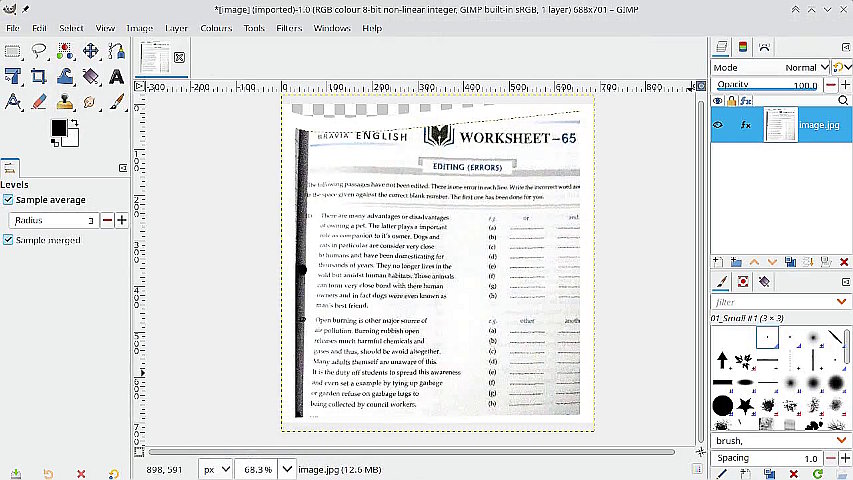Select the Text tool
The image size is (853, 480).
(x=116, y=77)
